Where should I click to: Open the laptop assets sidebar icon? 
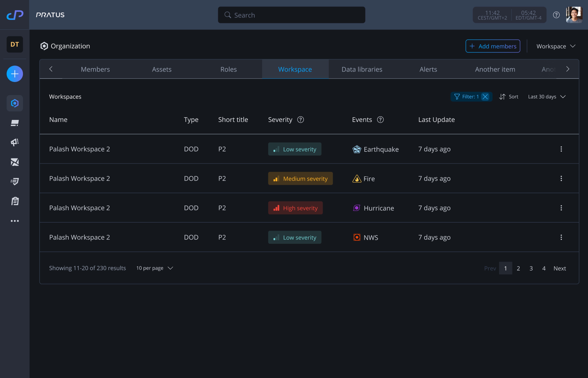coord(15,123)
